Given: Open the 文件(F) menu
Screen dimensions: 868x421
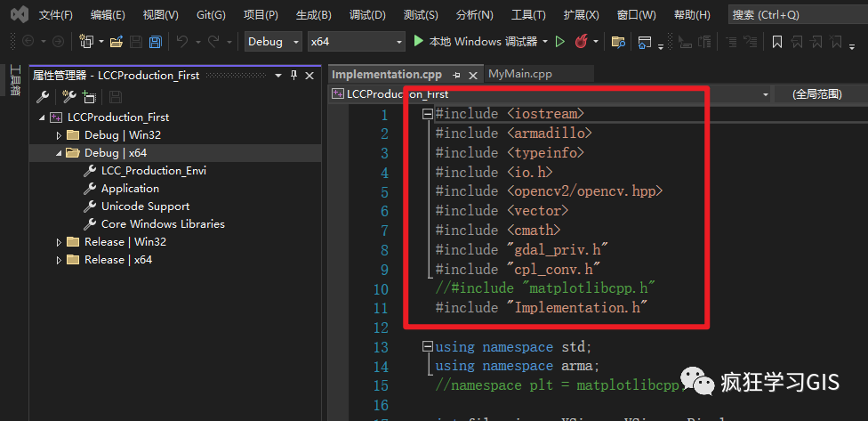Looking at the screenshot, I should pyautogui.click(x=55, y=15).
